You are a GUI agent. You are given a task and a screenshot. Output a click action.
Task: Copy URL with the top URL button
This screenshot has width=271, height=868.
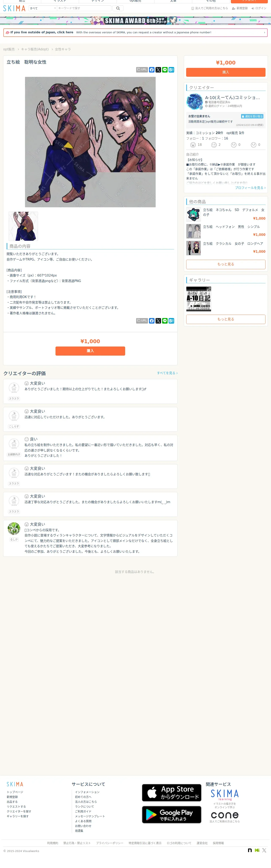(x=142, y=70)
